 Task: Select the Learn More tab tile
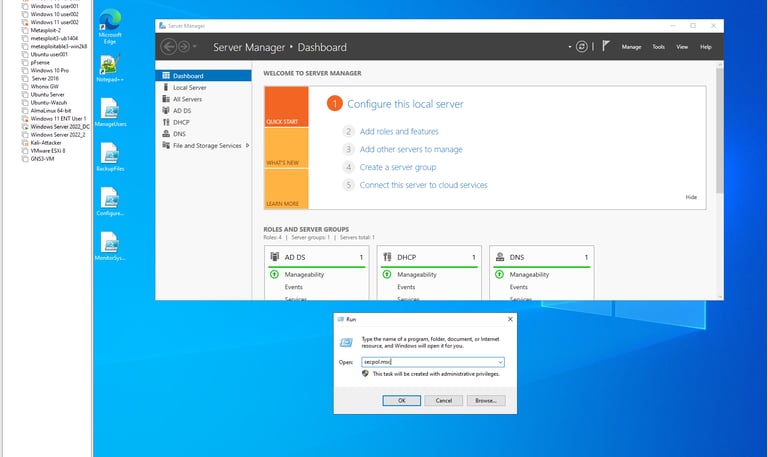click(286, 189)
